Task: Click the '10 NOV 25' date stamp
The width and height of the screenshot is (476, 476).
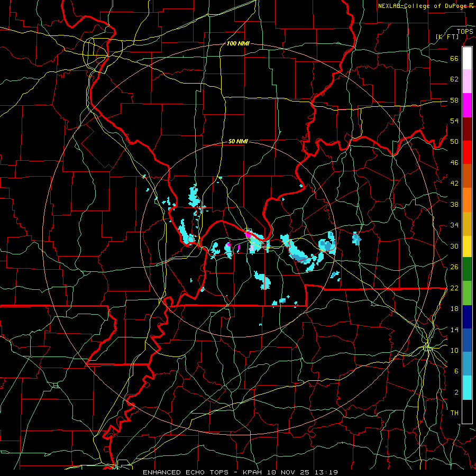Action: pyautogui.click(x=289, y=472)
